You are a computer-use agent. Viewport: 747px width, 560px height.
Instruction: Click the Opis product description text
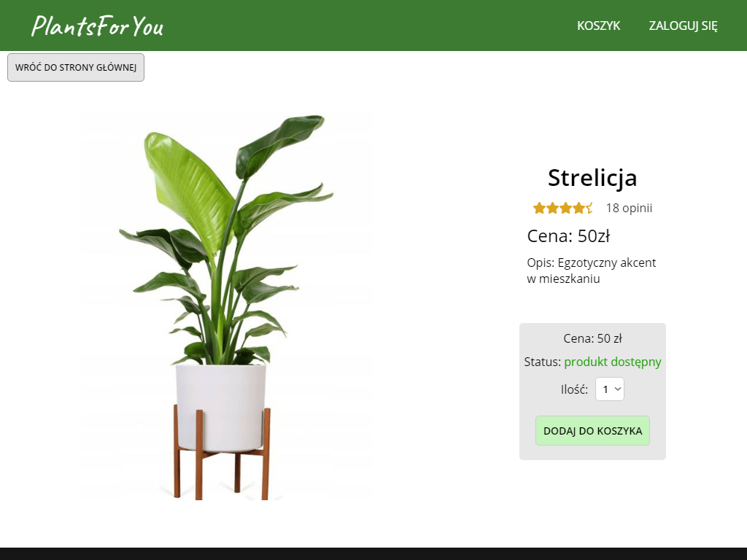click(591, 271)
